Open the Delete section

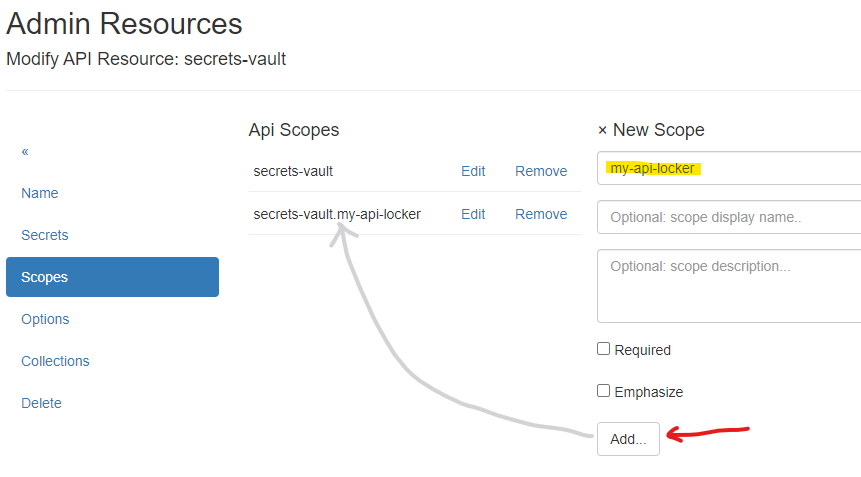pos(41,403)
